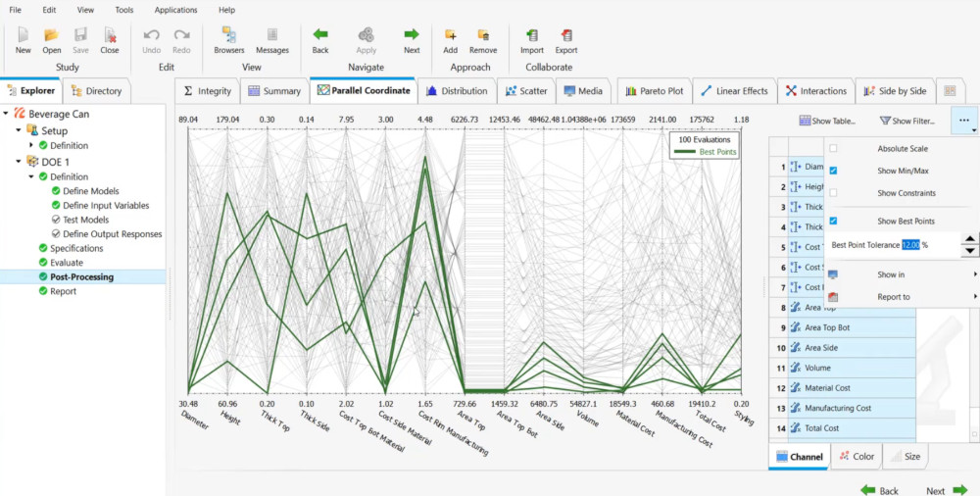
Task: Click the New study icon
Action: tap(23, 35)
